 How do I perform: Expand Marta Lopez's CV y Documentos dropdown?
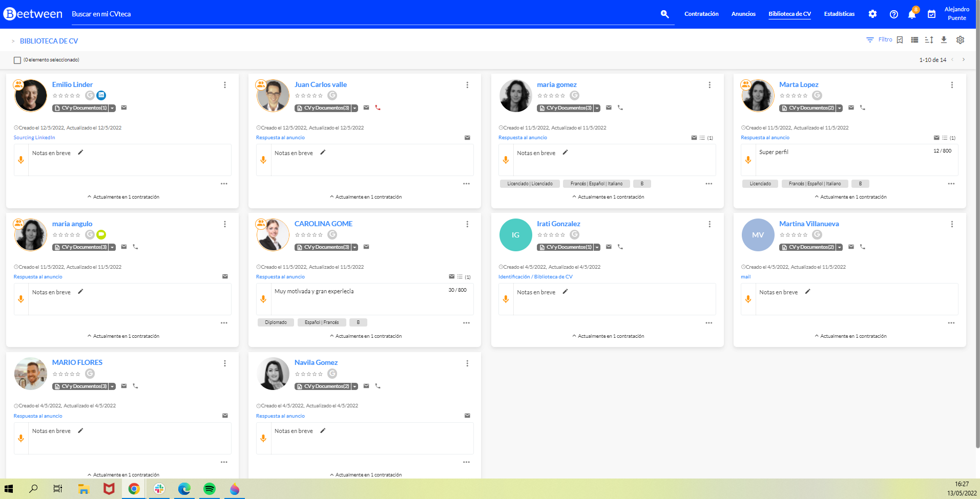tap(840, 108)
